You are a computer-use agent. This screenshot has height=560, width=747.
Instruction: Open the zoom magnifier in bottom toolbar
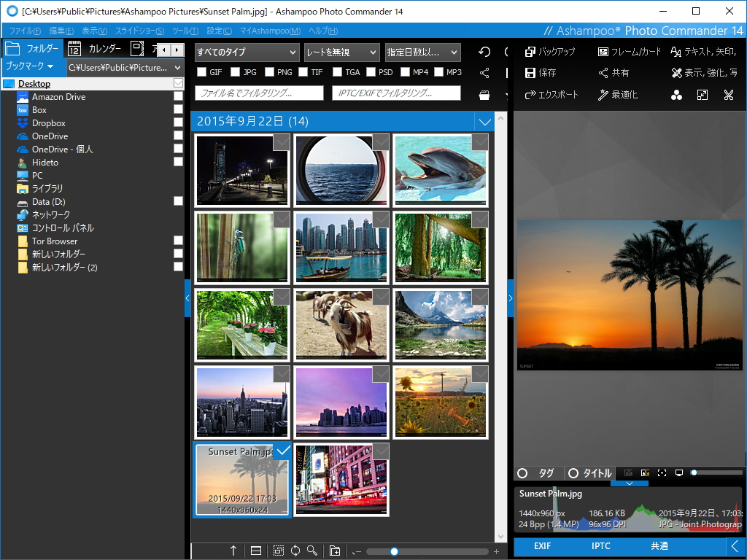click(314, 551)
